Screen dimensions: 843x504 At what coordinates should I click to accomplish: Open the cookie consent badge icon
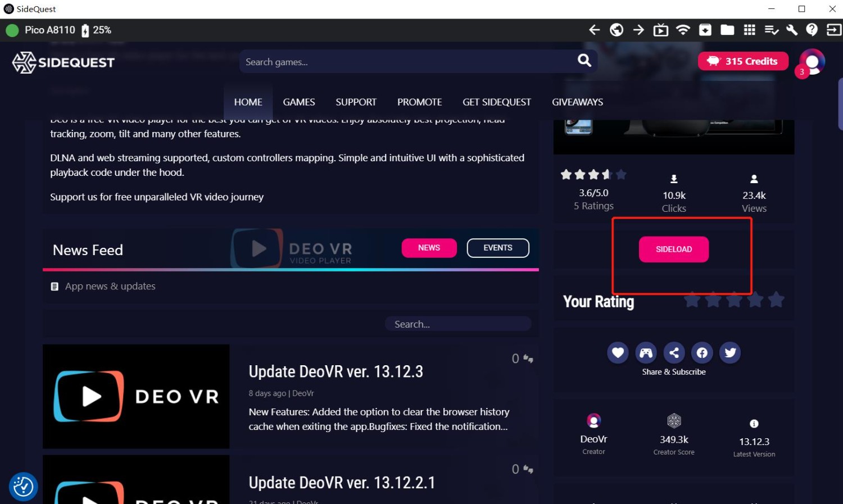point(23,487)
